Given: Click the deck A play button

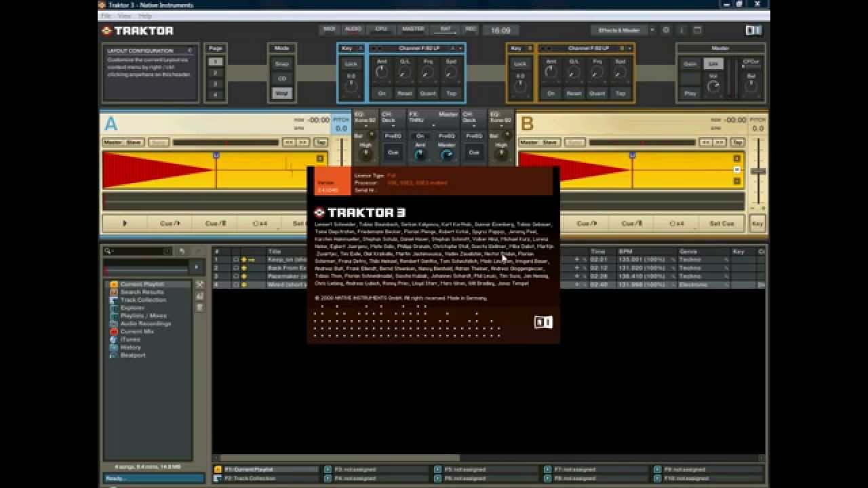Looking at the screenshot, I should 125,223.
